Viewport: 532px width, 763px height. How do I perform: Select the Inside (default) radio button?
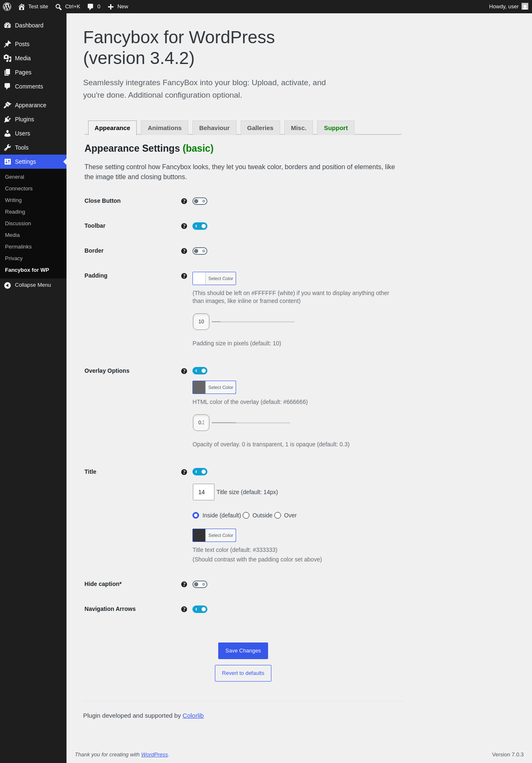tap(196, 515)
